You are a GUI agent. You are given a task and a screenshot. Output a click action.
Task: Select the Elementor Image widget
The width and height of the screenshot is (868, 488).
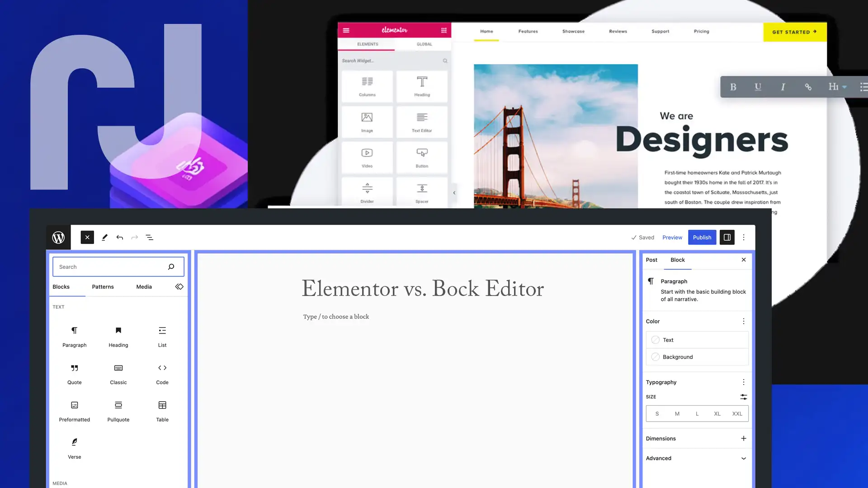pyautogui.click(x=367, y=122)
